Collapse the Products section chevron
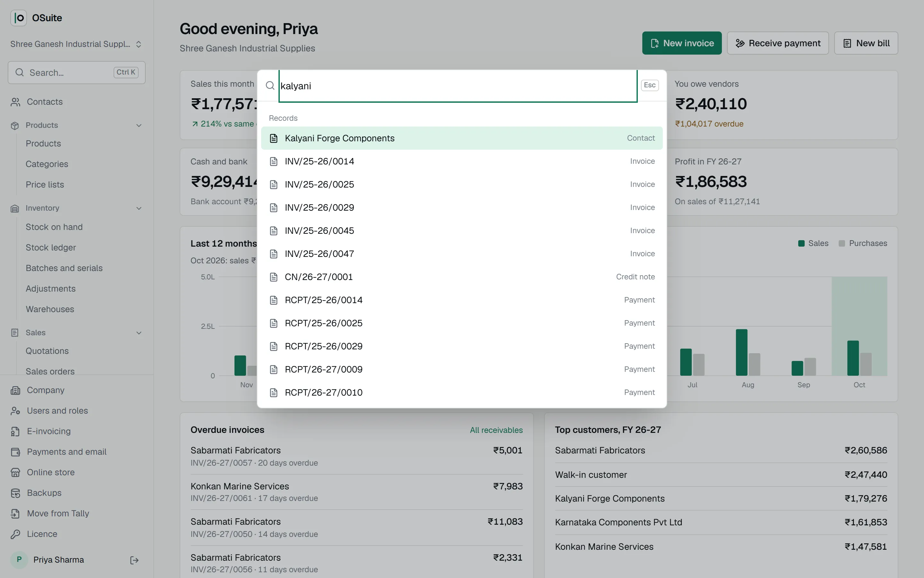Image resolution: width=924 pixels, height=578 pixels. [139, 125]
